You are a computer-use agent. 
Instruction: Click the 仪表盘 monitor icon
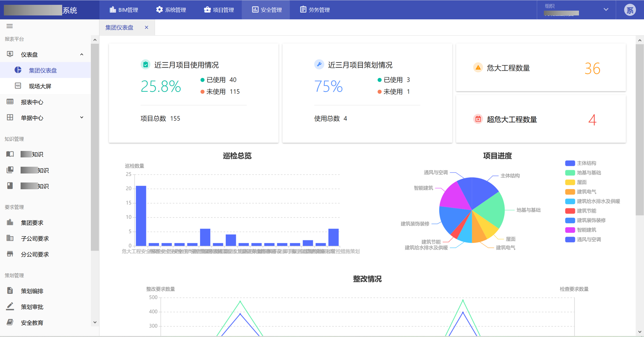pyautogui.click(x=10, y=54)
